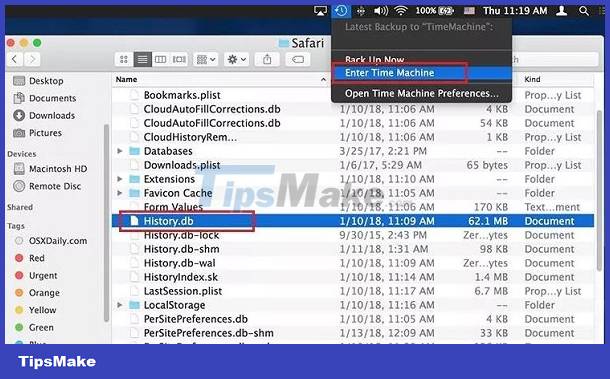Expand the Favicon Cache folder
This screenshot has height=379, width=610.
coord(120,193)
